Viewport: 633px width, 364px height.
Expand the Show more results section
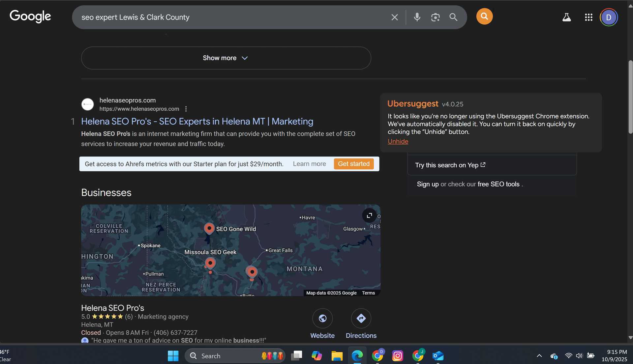click(x=226, y=58)
